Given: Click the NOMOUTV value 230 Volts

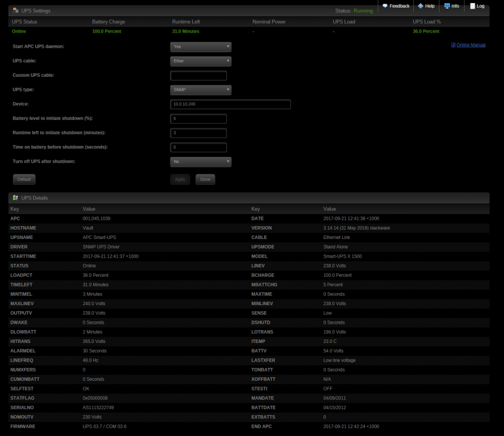Looking at the screenshot, I should [x=92, y=417].
